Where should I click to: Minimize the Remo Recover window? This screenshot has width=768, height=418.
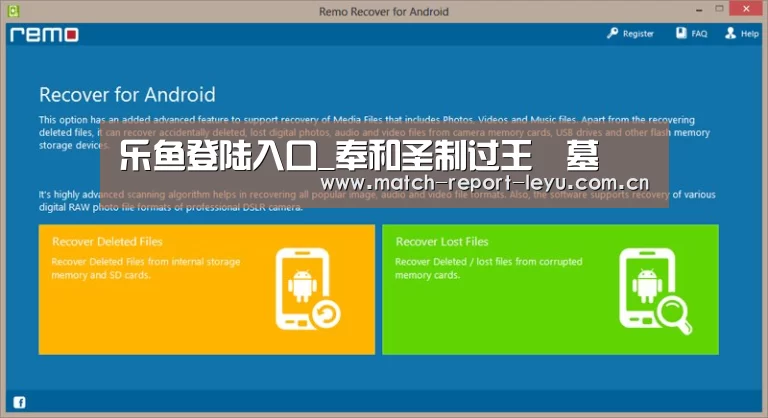pyautogui.click(x=699, y=9)
